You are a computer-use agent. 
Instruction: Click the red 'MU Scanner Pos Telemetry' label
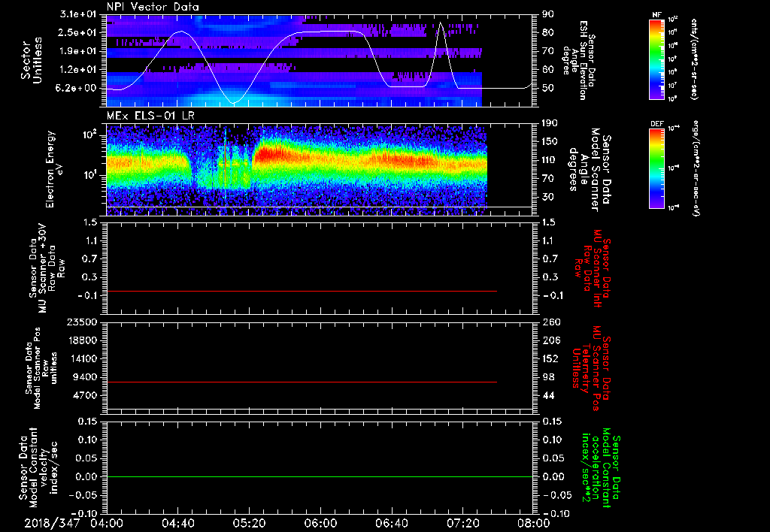[x=591, y=368]
